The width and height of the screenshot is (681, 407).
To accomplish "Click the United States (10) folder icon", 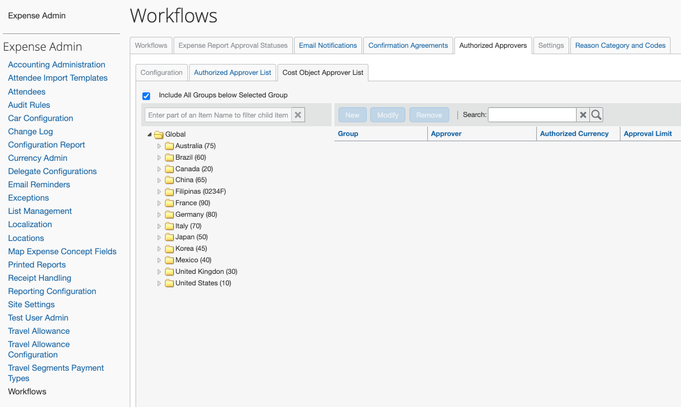I will 169,283.
